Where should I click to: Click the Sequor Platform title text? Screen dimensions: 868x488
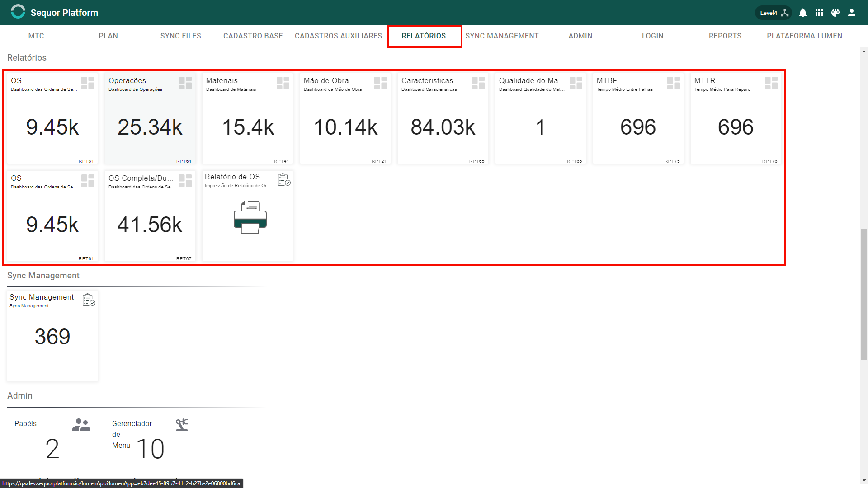pos(64,13)
